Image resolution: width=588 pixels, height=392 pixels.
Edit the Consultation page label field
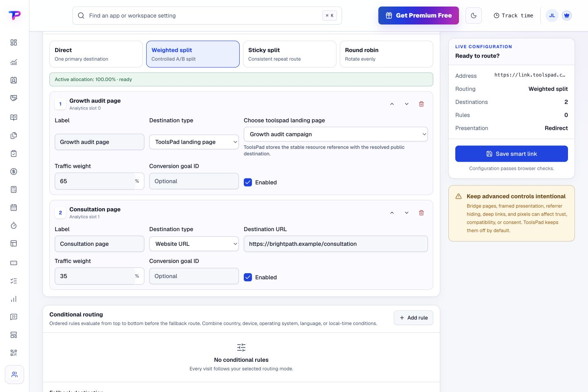[99, 244]
